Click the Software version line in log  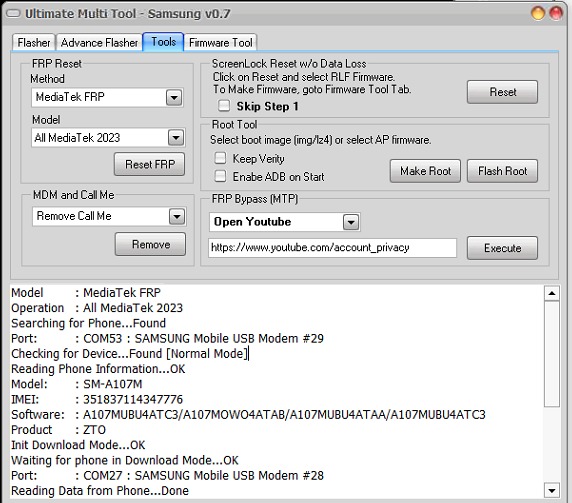tap(248, 415)
